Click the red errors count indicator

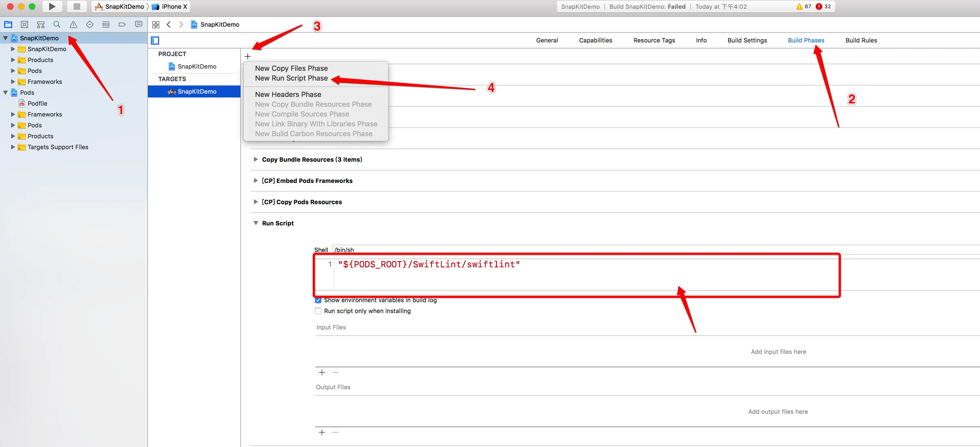(823, 6)
